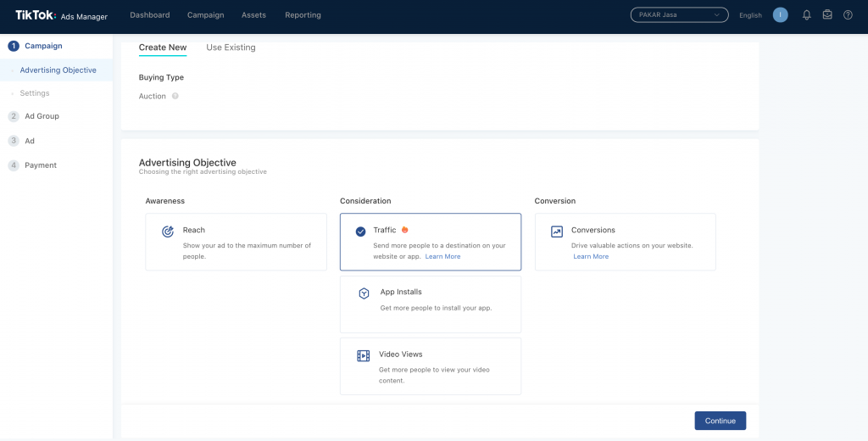Viewport: 868px width, 441px height.
Task: Click the step 2 number badge
Action: (14, 116)
